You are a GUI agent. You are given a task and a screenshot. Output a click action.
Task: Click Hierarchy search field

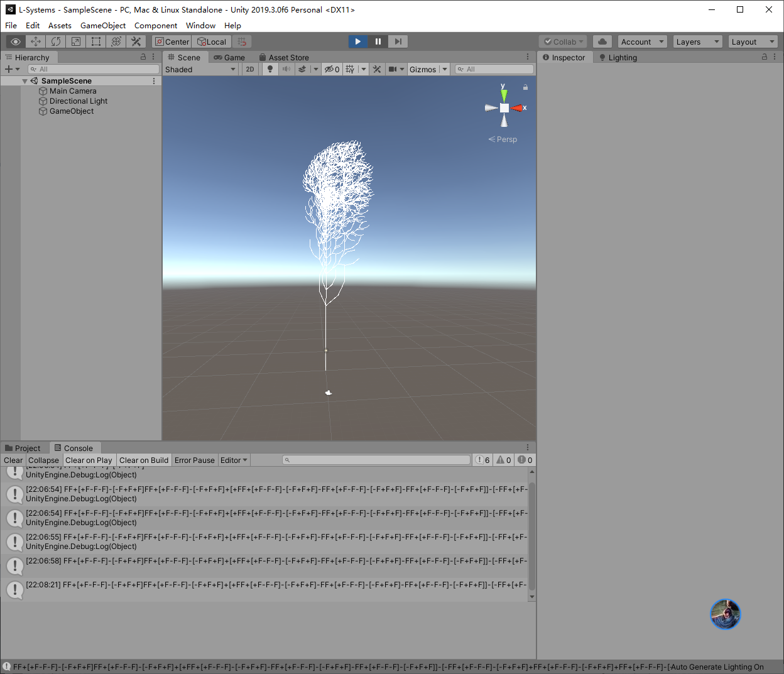point(94,69)
